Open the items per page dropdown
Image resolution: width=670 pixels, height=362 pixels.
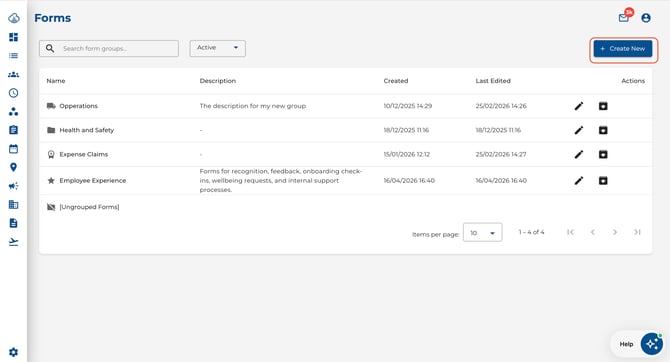tap(482, 233)
